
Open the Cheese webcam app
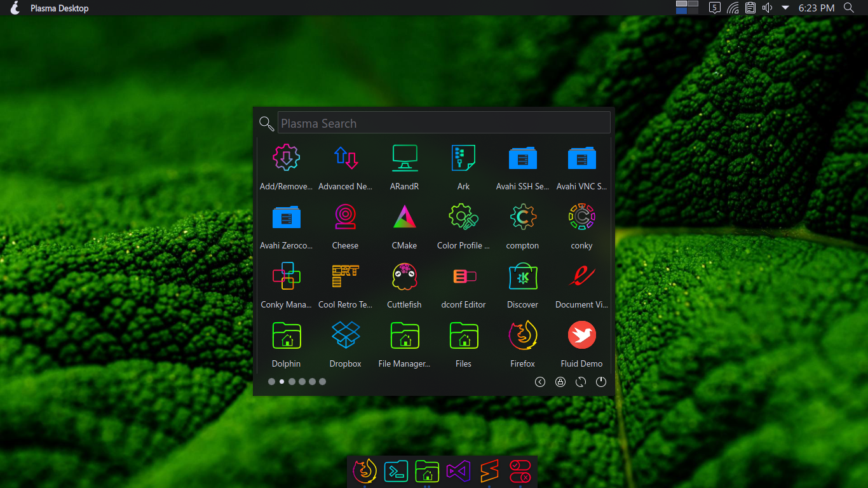(x=346, y=217)
